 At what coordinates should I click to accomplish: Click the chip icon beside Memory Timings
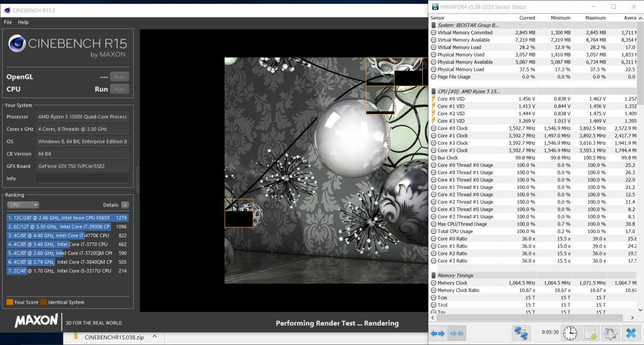(434, 276)
